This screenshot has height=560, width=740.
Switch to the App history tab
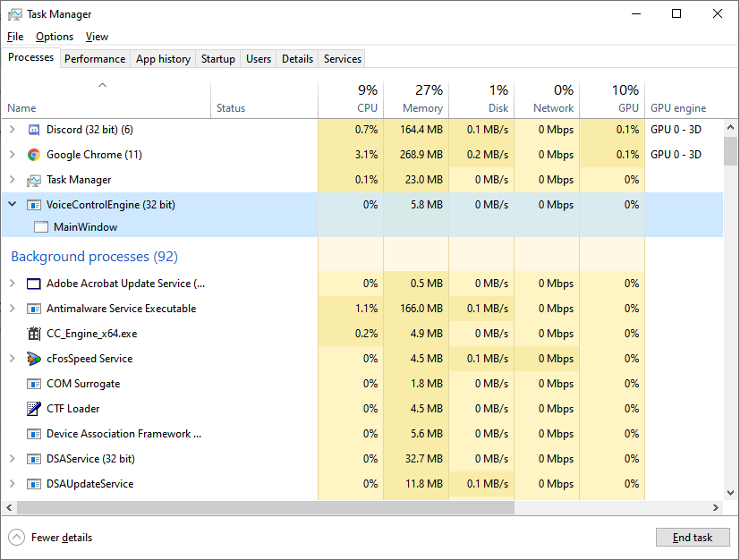163,59
